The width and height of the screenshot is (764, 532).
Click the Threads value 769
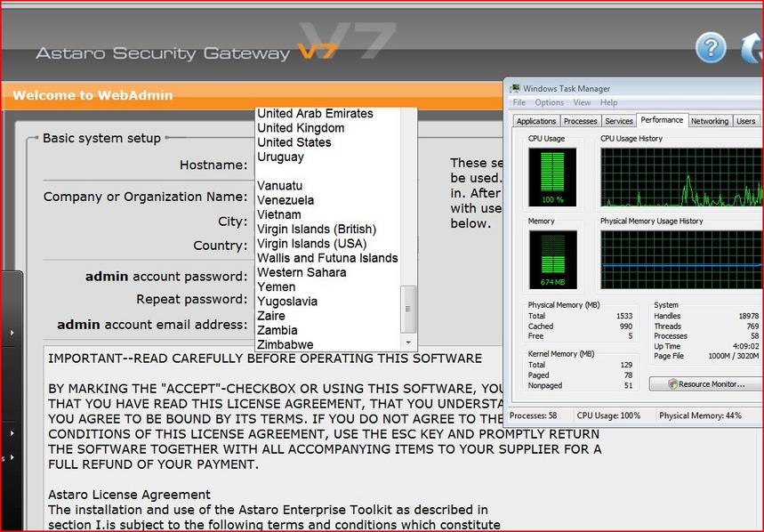coord(752,326)
